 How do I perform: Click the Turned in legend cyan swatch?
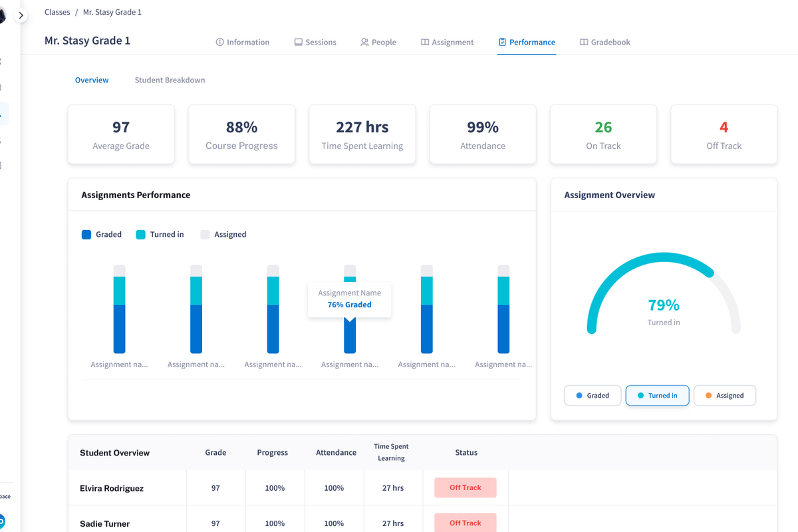(140, 235)
